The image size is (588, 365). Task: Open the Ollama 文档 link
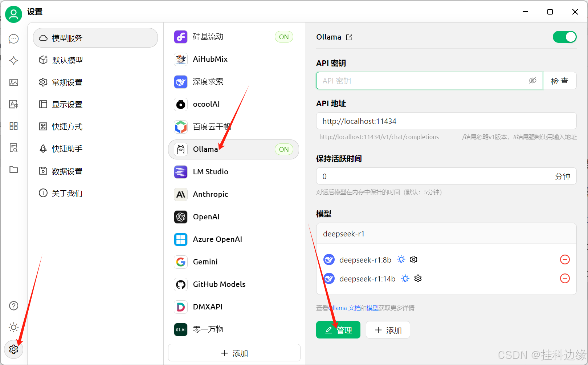(345, 308)
